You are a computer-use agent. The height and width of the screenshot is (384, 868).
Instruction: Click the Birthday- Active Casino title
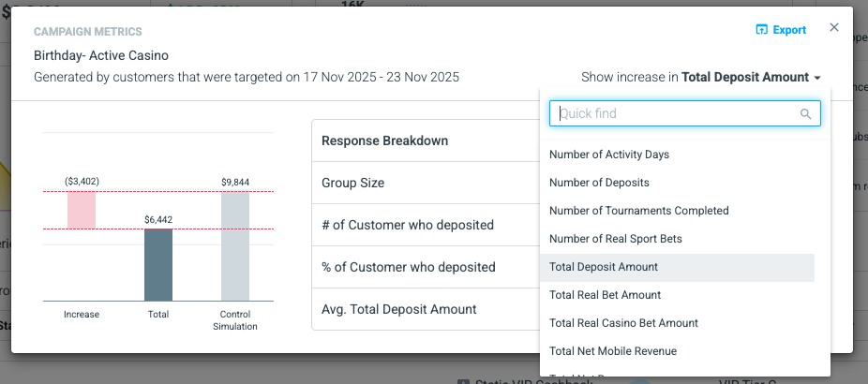click(101, 56)
